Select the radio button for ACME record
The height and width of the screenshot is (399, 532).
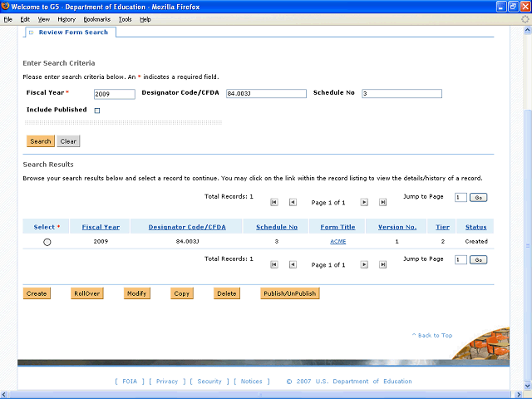point(47,242)
